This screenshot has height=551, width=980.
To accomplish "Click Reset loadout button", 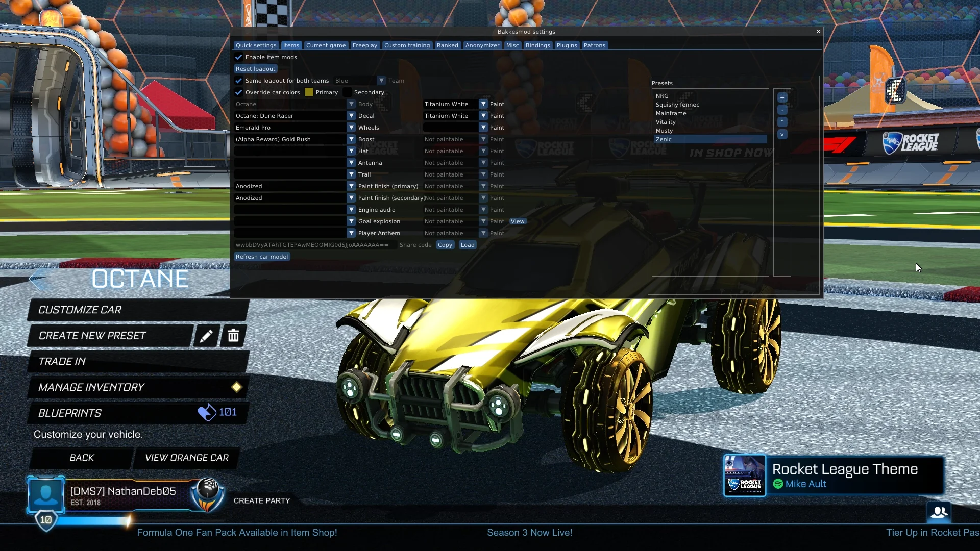I will click(x=256, y=69).
